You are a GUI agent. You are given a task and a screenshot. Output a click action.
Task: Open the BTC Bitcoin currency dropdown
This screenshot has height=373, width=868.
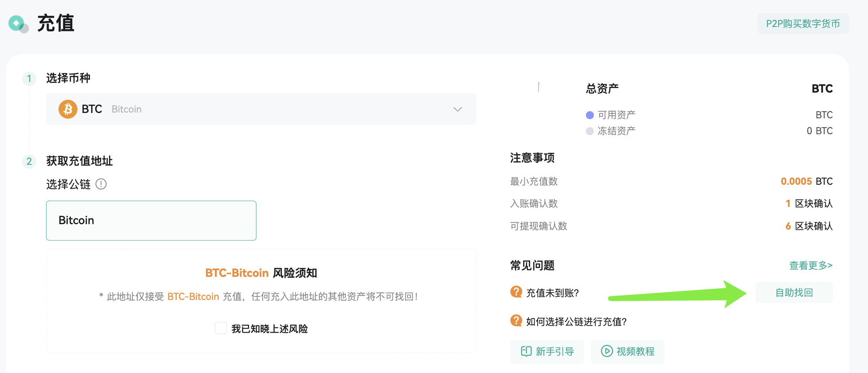[261, 109]
